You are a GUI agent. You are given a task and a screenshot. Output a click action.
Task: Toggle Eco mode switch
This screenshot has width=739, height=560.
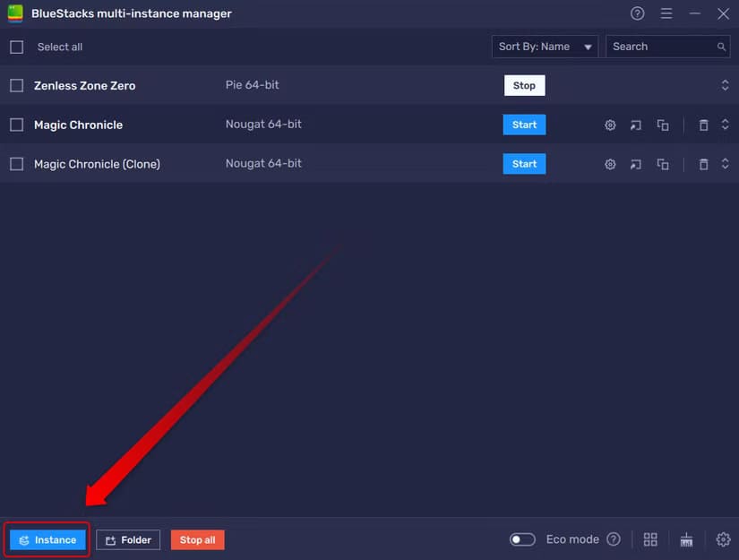pos(522,539)
